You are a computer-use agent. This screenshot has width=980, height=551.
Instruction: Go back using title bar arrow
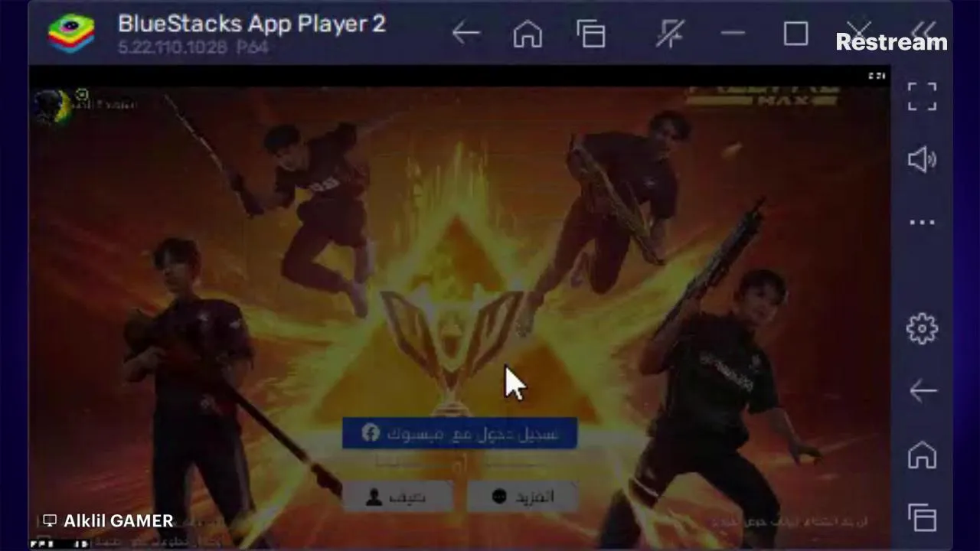tap(465, 34)
